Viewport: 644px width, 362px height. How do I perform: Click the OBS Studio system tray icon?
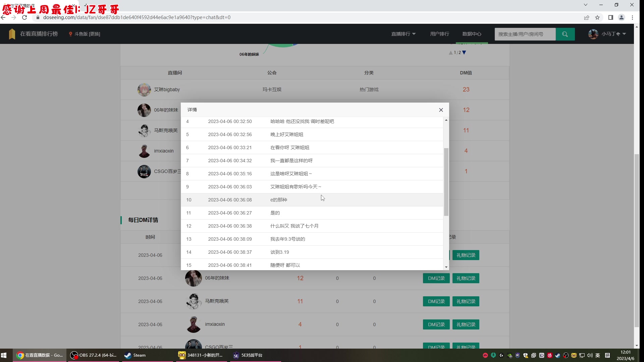[x=565, y=355]
